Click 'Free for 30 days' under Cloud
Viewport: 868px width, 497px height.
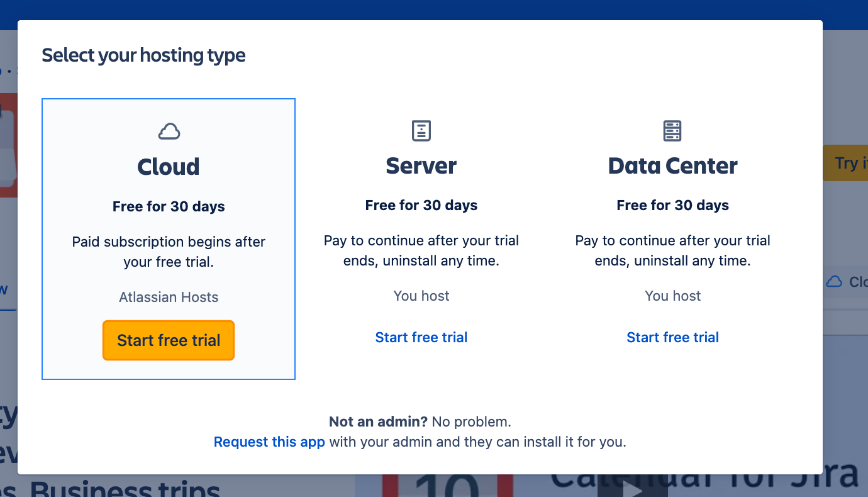(169, 206)
